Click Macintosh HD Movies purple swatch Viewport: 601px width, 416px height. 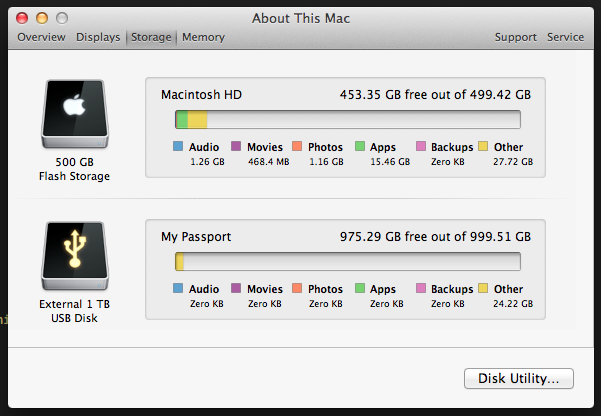pyautogui.click(x=236, y=146)
